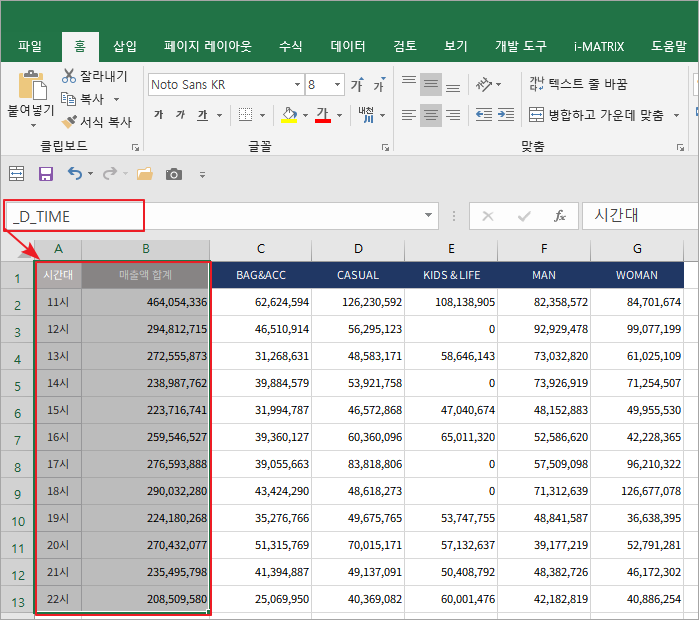Click the camera icon in quick access toolbar
This screenshot has height=620, width=699.
pyautogui.click(x=174, y=174)
